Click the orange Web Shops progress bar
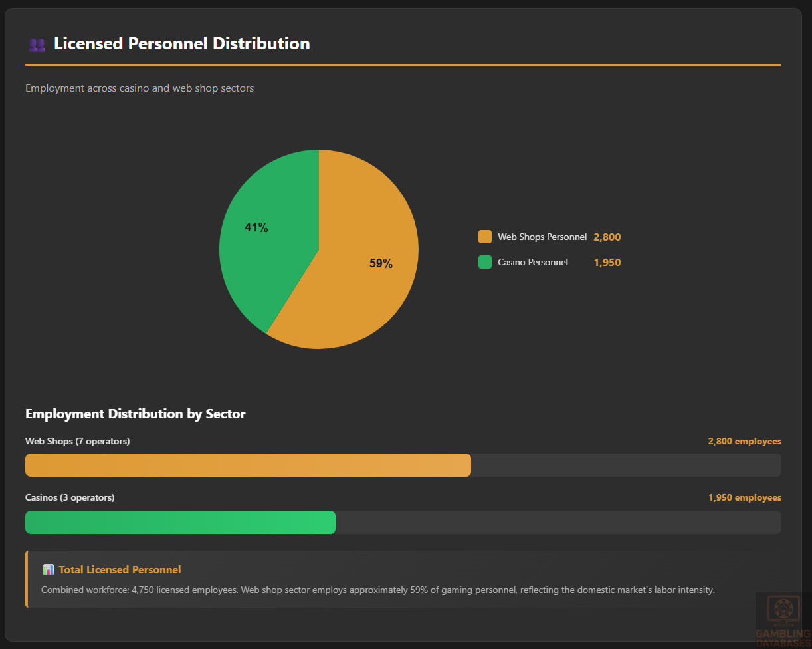The image size is (812, 649). tap(248, 465)
